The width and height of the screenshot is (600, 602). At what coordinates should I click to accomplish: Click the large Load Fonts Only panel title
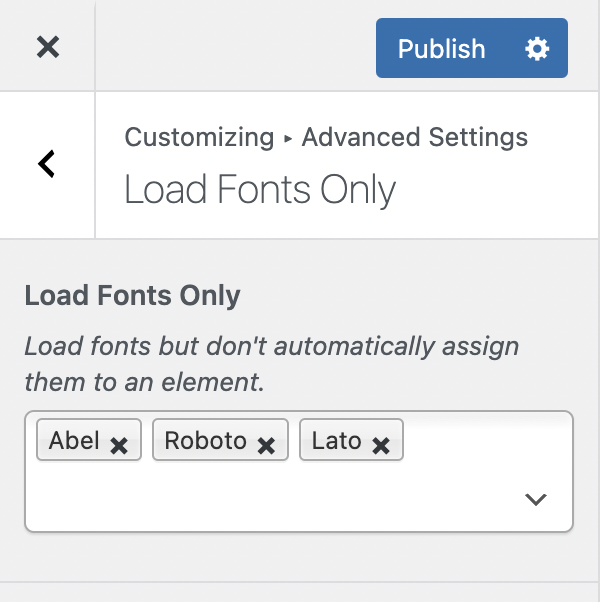tap(259, 190)
